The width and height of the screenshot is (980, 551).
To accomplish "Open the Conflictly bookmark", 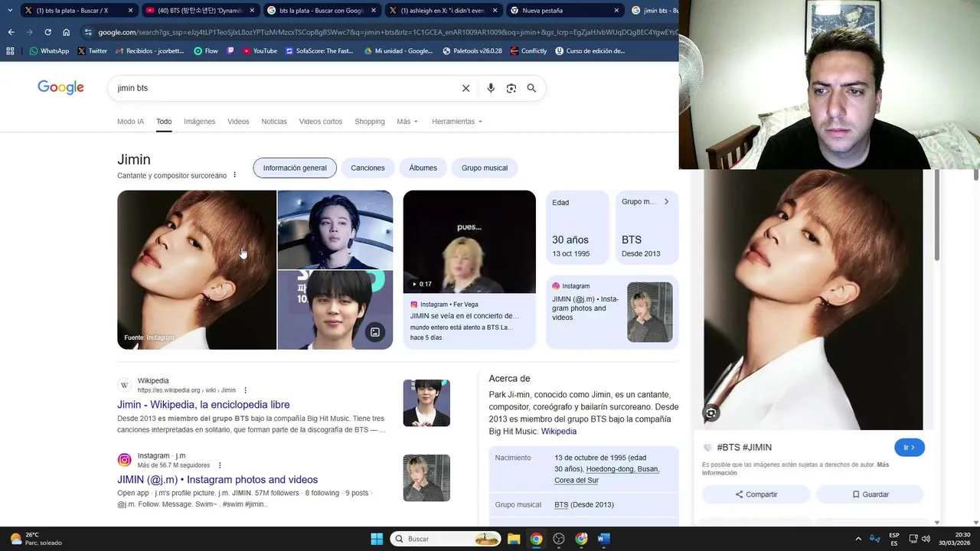I will coord(528,51).
